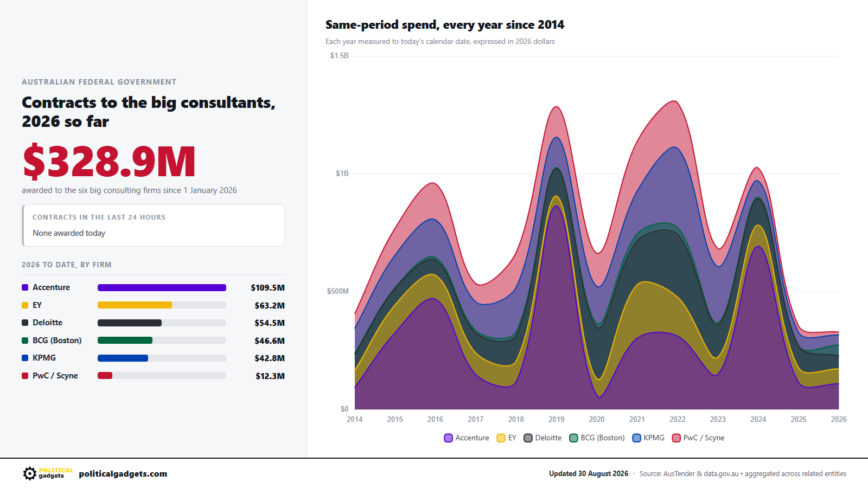
Task: Click the 2023 label on the chart x-axis
Action: pyautogui.click(x=718, y=420)
